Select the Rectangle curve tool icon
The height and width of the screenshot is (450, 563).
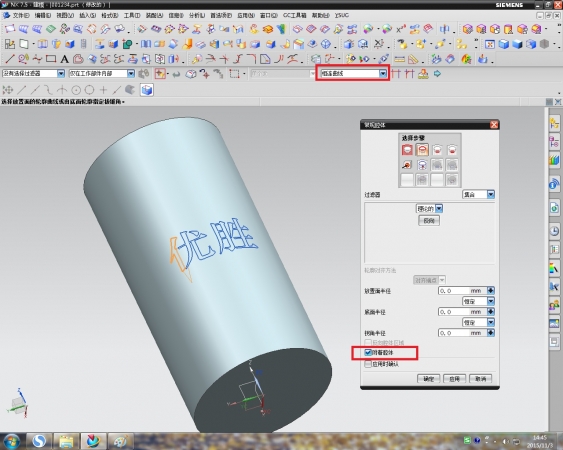point(51,59)
